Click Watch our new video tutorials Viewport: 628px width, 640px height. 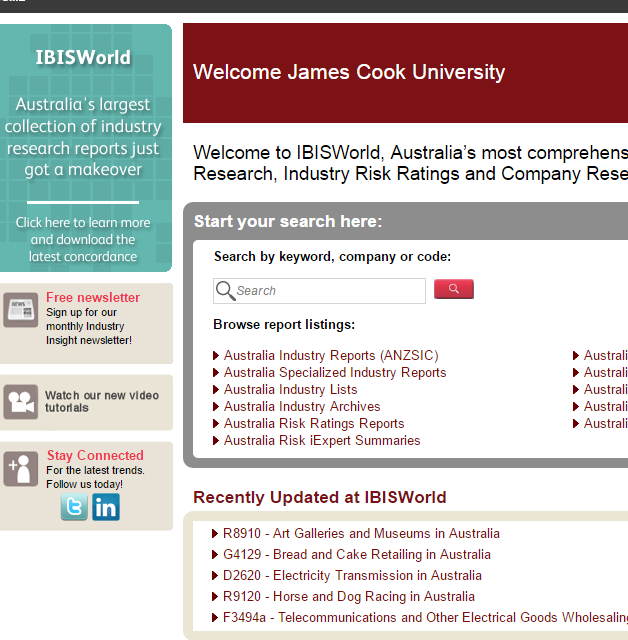(102, 402)
